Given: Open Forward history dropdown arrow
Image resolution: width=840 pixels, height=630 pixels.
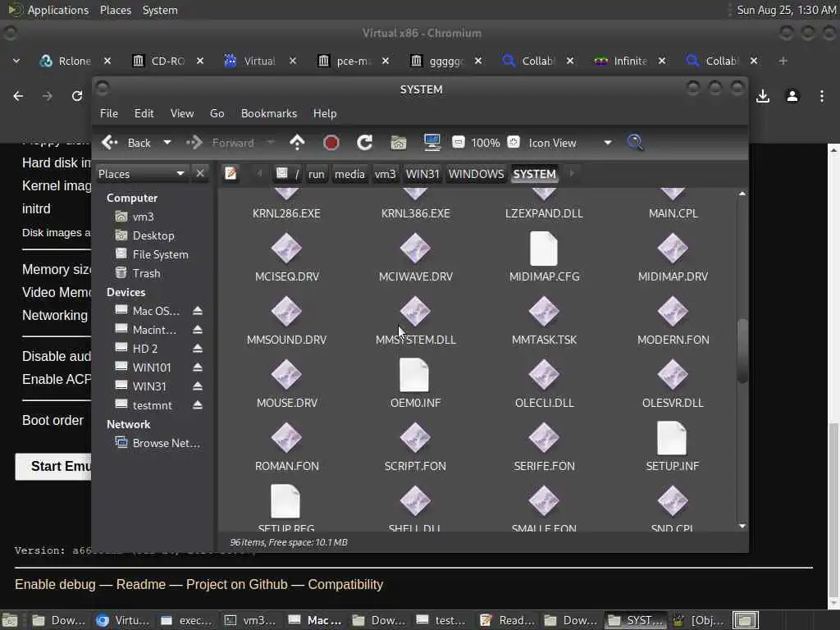Looking at the screenshot, I should pyautogui.click(x=271, y=143).
